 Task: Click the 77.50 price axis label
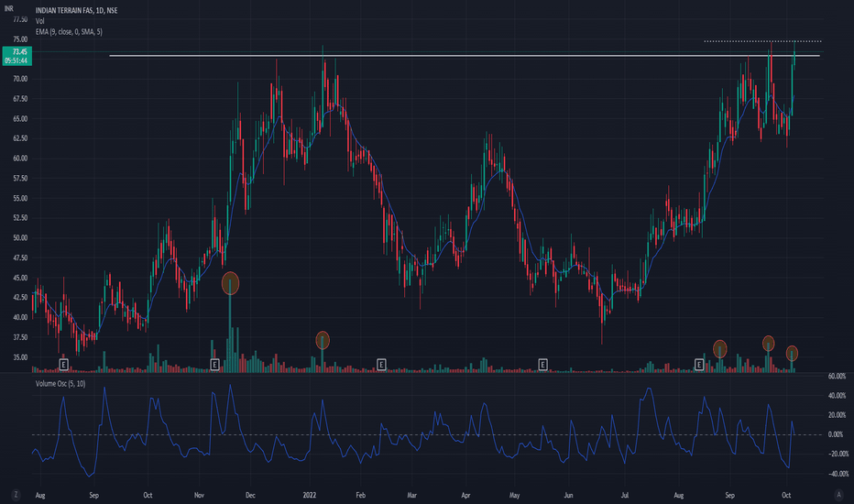point(20,19)
